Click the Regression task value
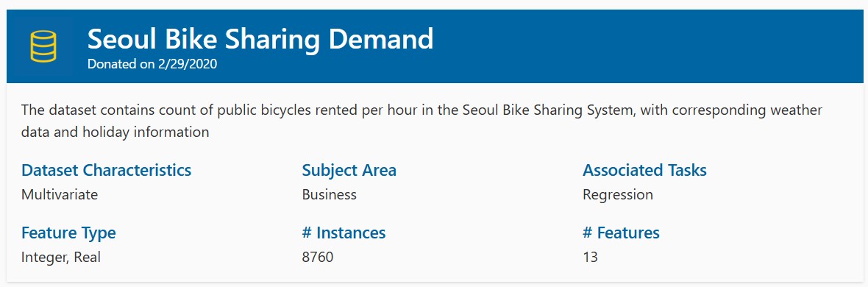Image resolution: width=868 pixels, height=287 pixels. point(618,194)
